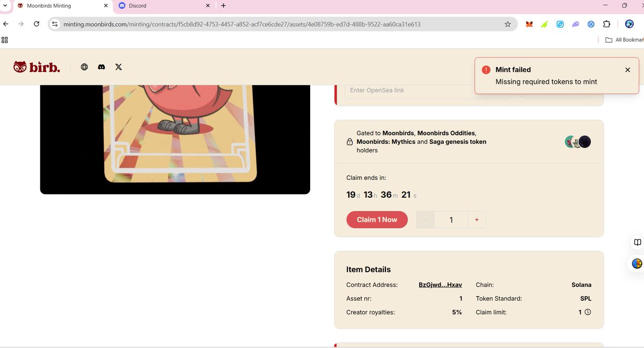Image resolution: width=644 pixels, height=348 pixels.
Task: Click the SPL token standard value
Action: pos(586,299)
